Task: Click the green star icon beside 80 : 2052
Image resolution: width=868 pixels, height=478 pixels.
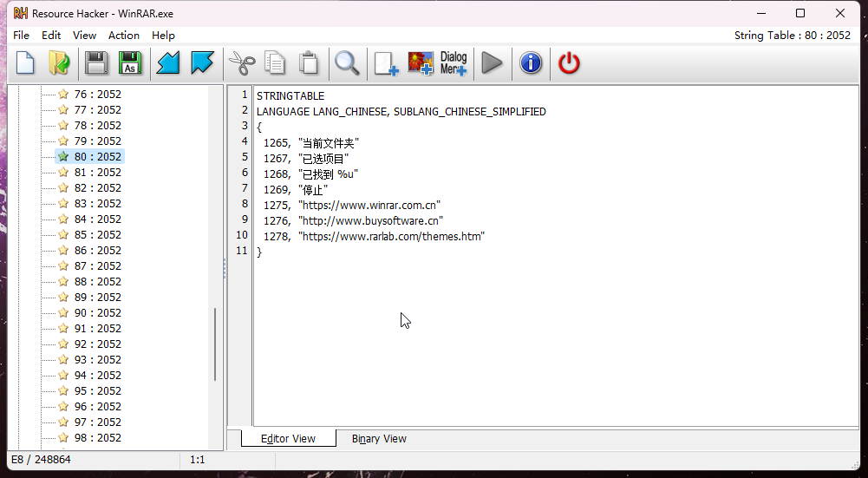Action: 63,157
